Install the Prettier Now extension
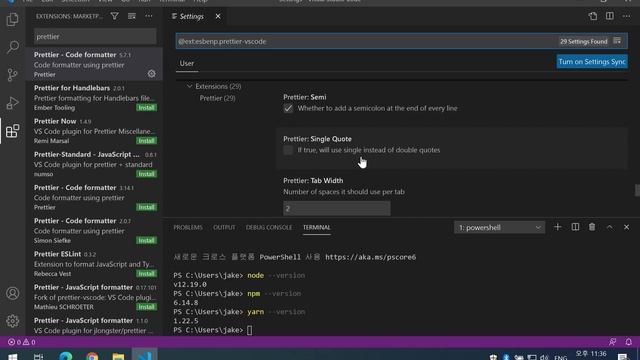The width and height of the screenshot is (640, 360). (146, 141)
